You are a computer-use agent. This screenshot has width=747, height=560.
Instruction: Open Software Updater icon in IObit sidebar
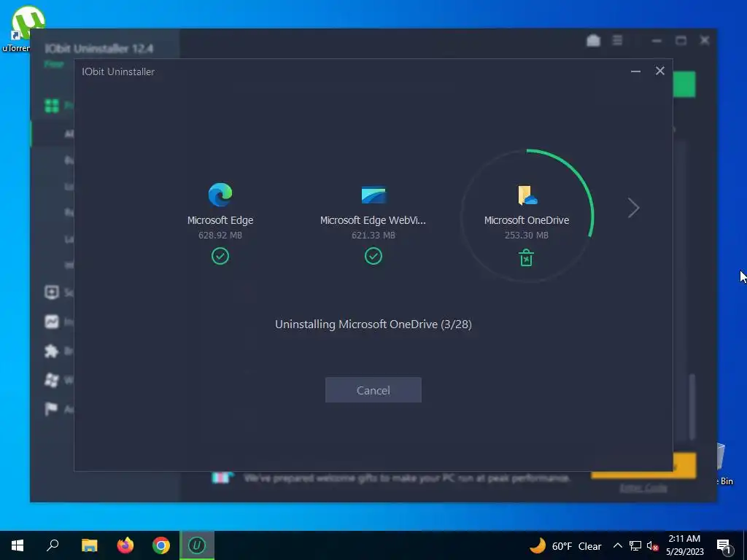(52, 292)
